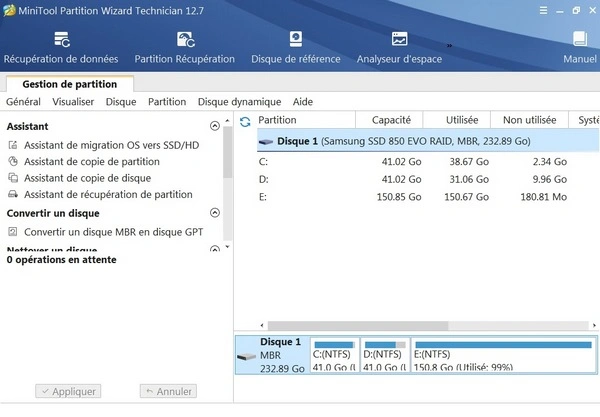Start Assistant de copie de partition
This screenshot has width=600, height=417.
pyautogui.click(x=91, y=162)
